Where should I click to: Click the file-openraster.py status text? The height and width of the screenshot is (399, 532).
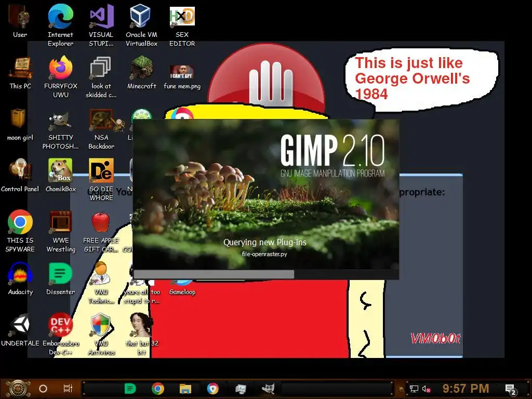pos(264,254)
